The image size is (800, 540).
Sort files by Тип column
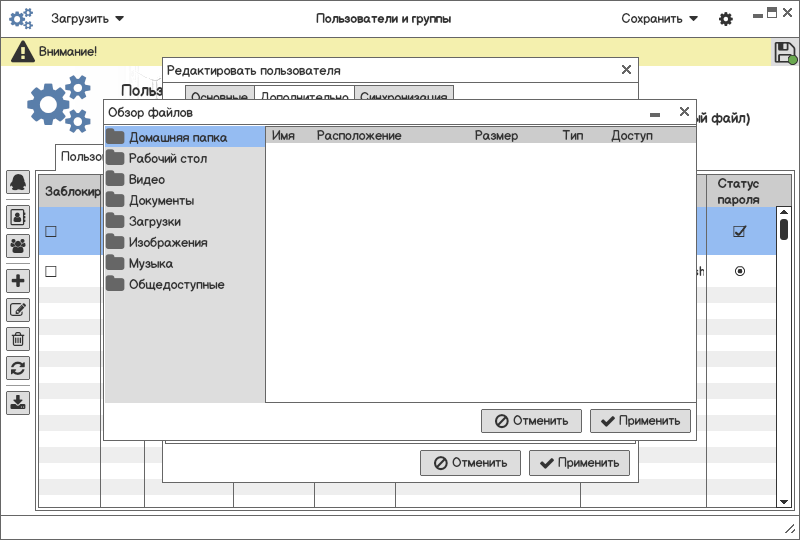[572, 135]
